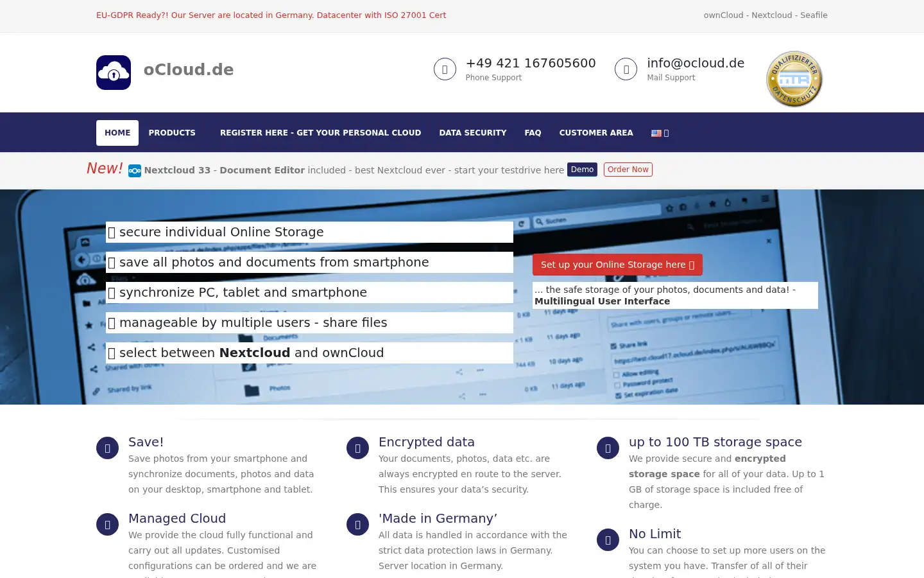Click the phone support circle icon
Screen dimensions: 924x578
click(x=445, y=69)
